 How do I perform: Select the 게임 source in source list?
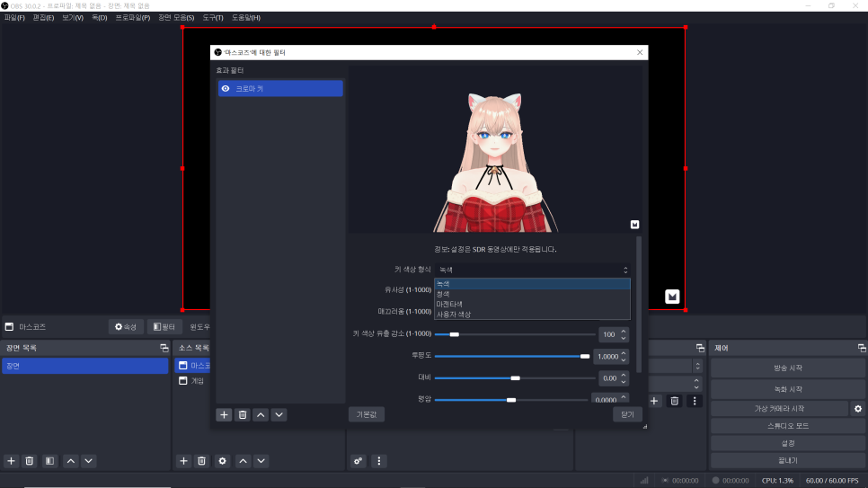point(191,381)
